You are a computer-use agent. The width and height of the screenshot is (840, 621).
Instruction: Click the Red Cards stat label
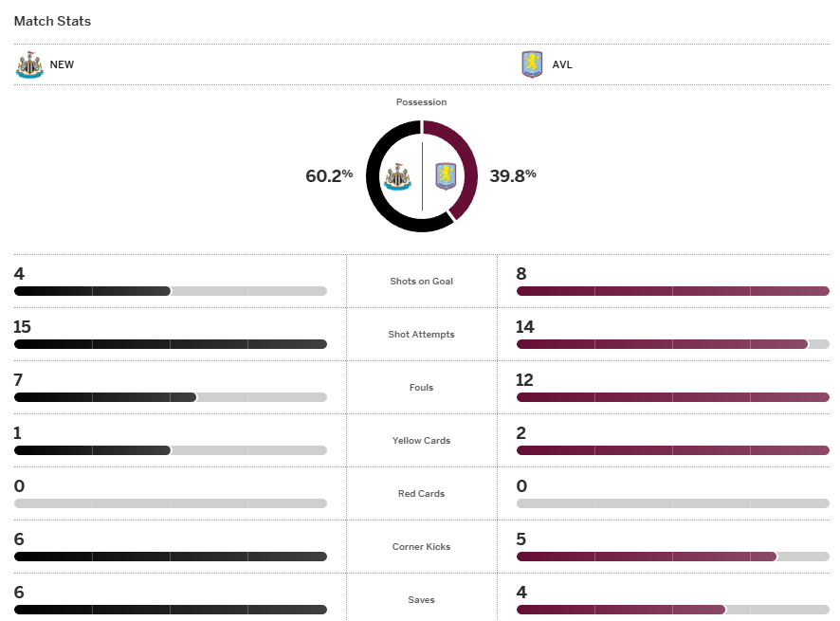422,494
